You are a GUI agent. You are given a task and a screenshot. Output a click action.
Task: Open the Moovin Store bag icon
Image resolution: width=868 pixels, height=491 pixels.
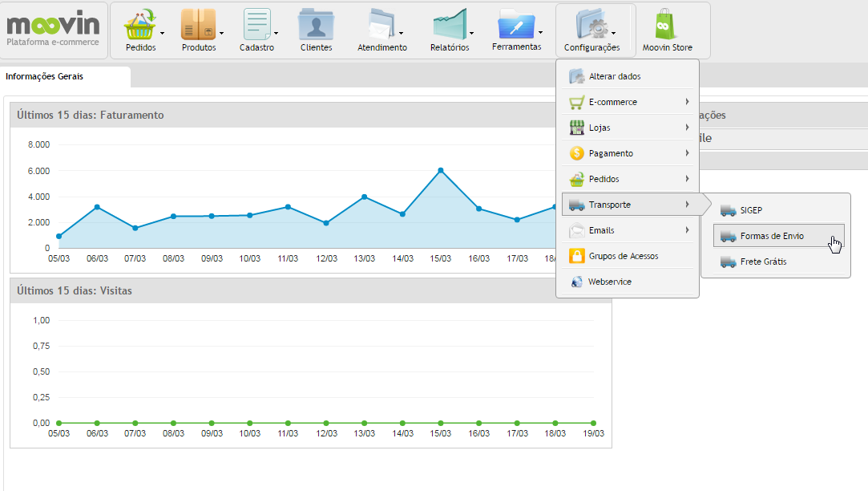click(x=666, y=25)
